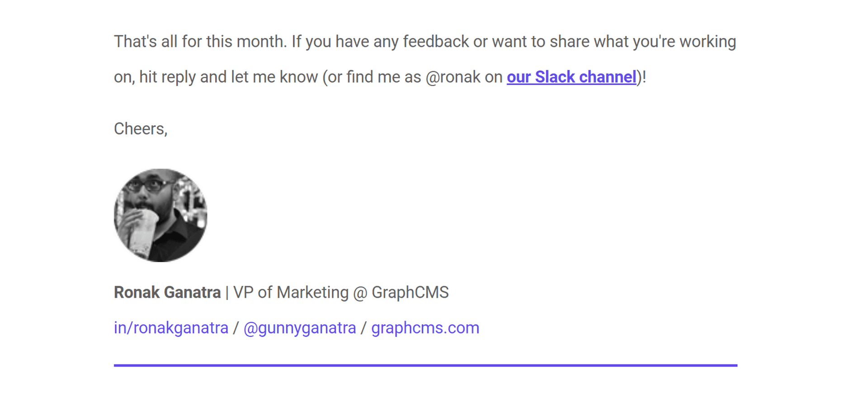Click the '@ronak' mention in the paragraph
The width and height of the screenshot is (868, 400).
pyautogui.click(x=453, y=77)
